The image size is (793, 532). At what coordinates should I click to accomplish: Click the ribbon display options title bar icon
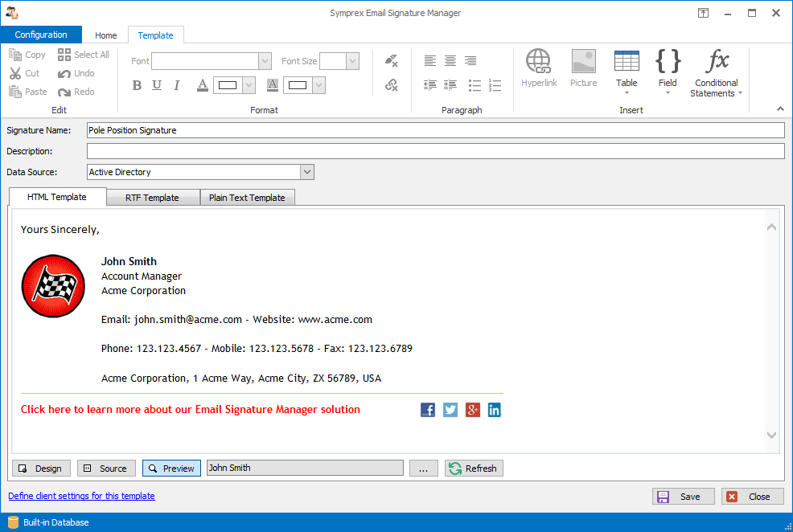[703, 13]
